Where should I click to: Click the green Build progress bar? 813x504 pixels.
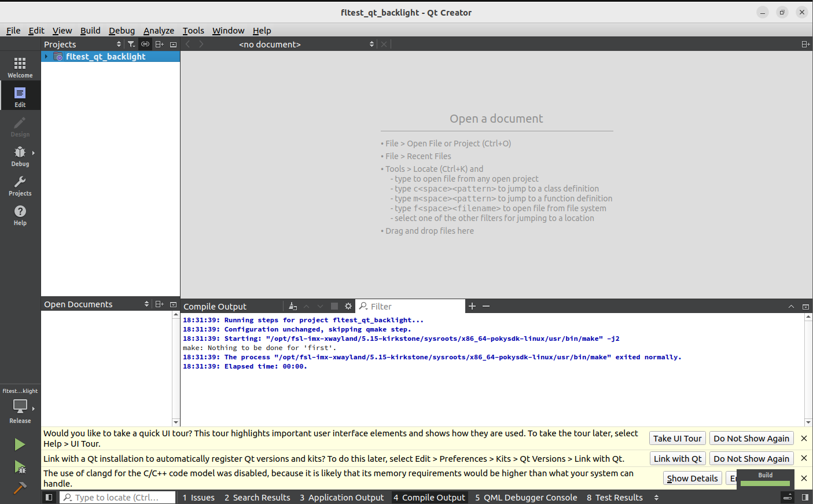pyautogui.click(x=765, y=483)
